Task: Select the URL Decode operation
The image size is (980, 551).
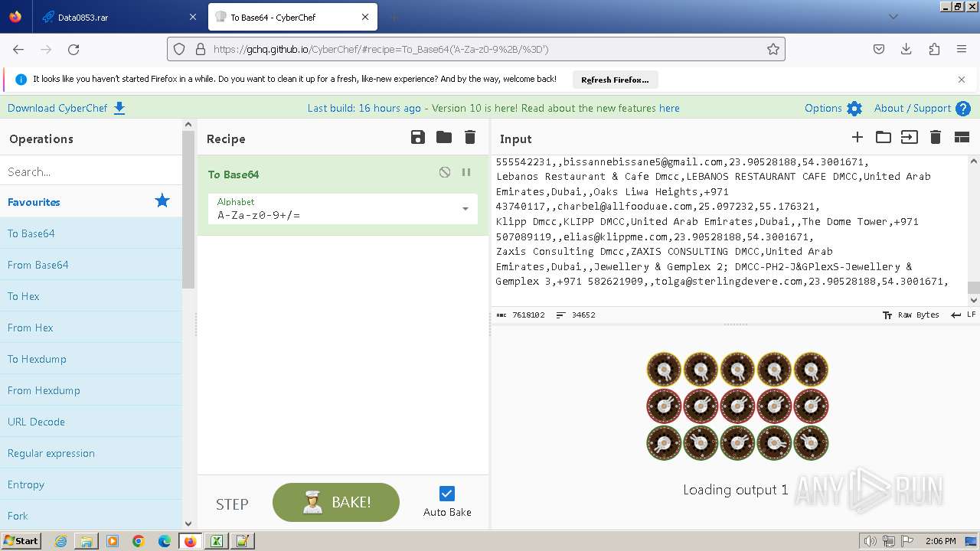Action: [x=91, y=422]
